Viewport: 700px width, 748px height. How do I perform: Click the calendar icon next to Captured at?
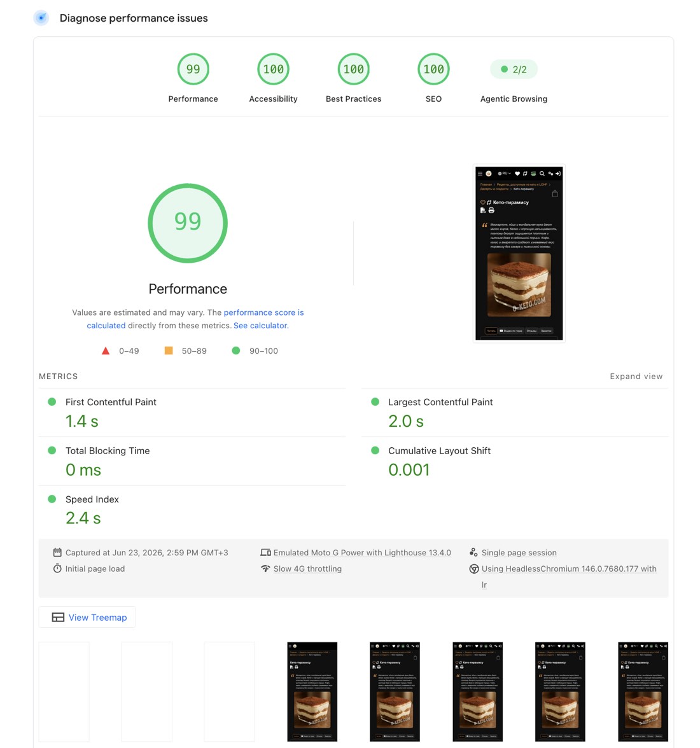tap(57, 552)
